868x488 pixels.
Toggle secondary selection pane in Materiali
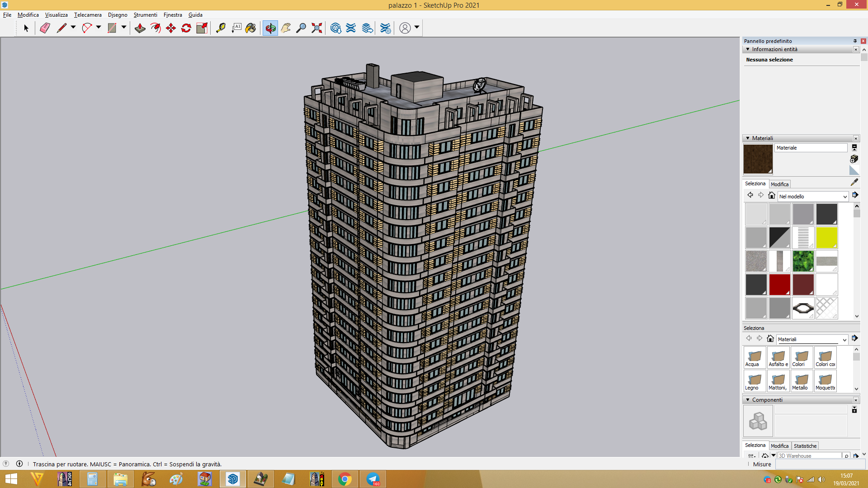pos(854,147)
